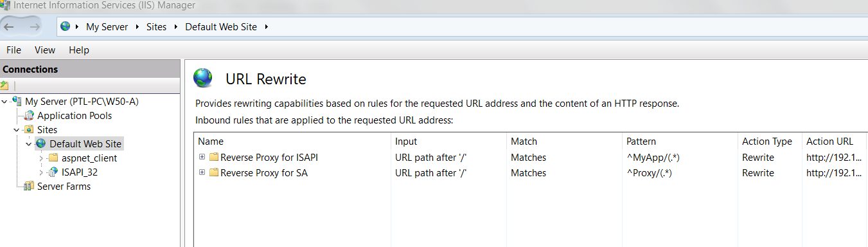Click the URL Rewrite globe icon
This screenshot has width=868, height=247.
click(203, 78)
